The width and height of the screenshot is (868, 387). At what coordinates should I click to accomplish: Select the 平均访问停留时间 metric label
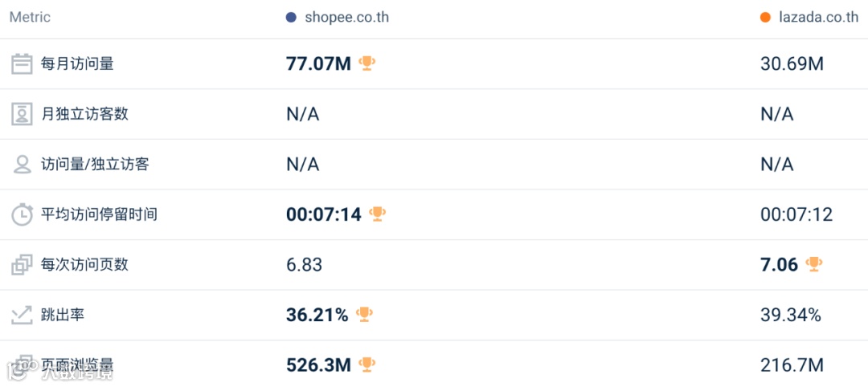click(100, 214)
